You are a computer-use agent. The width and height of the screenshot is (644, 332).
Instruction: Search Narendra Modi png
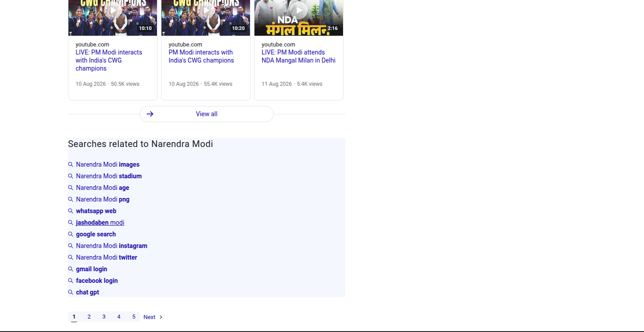coord(103,199)
